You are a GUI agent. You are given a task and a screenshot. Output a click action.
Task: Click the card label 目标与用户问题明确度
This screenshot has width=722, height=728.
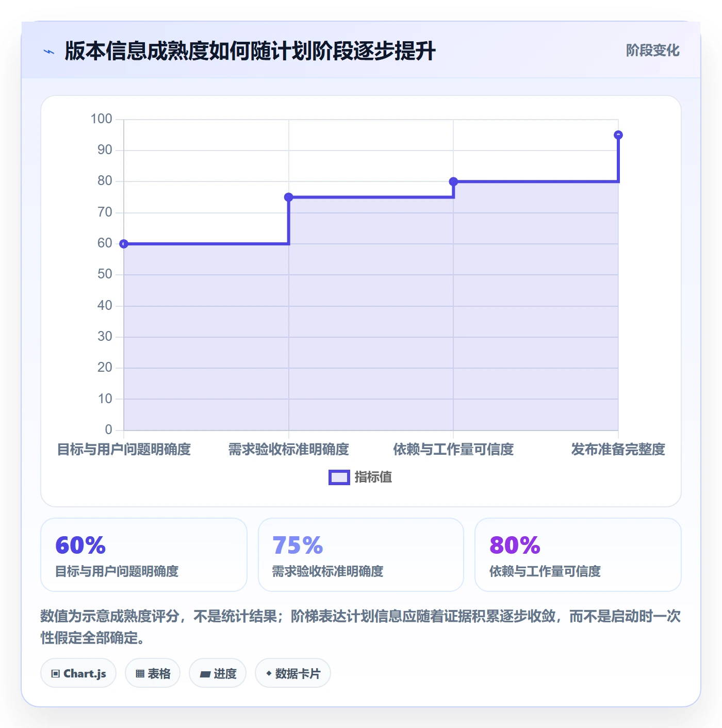tap(117, 571)
